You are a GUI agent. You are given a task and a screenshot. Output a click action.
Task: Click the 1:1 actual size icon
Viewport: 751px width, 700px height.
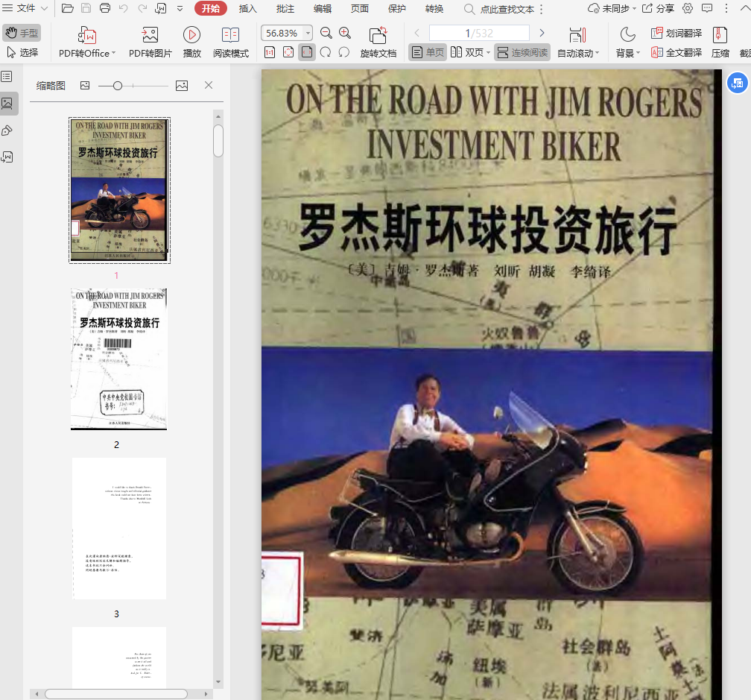270,52
